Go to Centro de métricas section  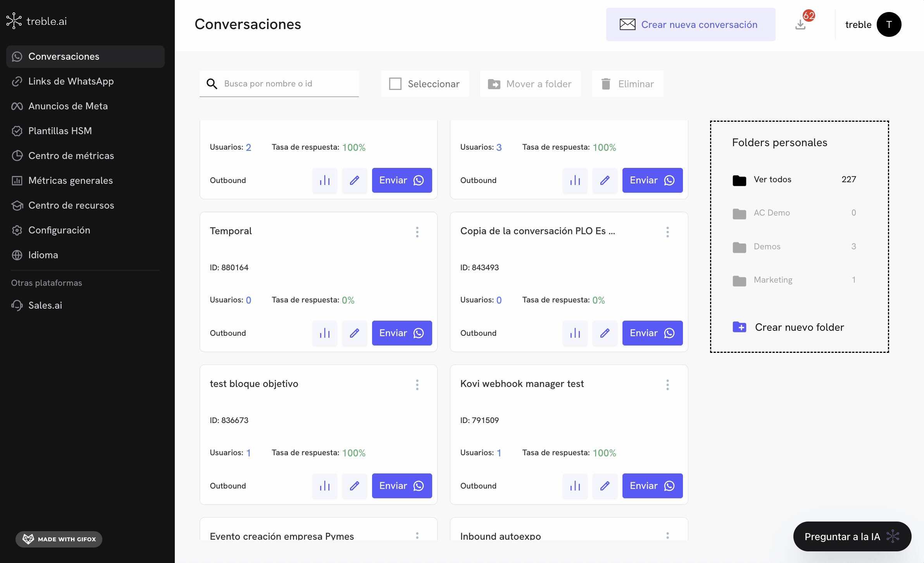(71, 155)
